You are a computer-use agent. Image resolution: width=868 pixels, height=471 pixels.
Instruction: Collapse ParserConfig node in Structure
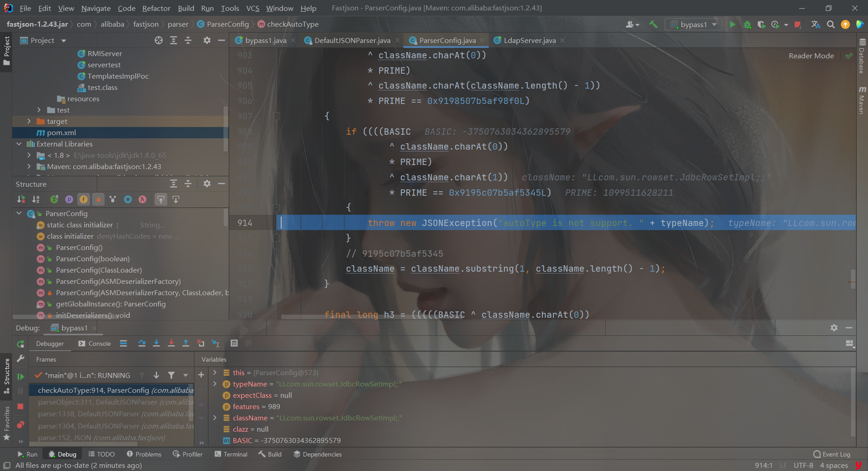click(19, 213)
